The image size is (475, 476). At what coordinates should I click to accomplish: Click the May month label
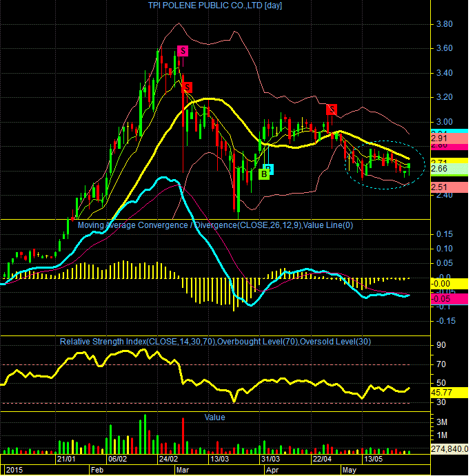[350, 470]
